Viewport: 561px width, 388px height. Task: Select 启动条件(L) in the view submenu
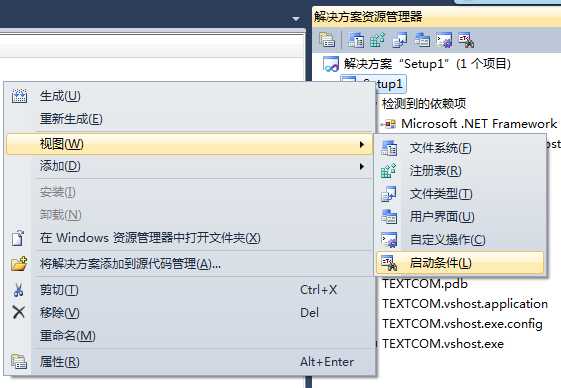tap(460, 263)
